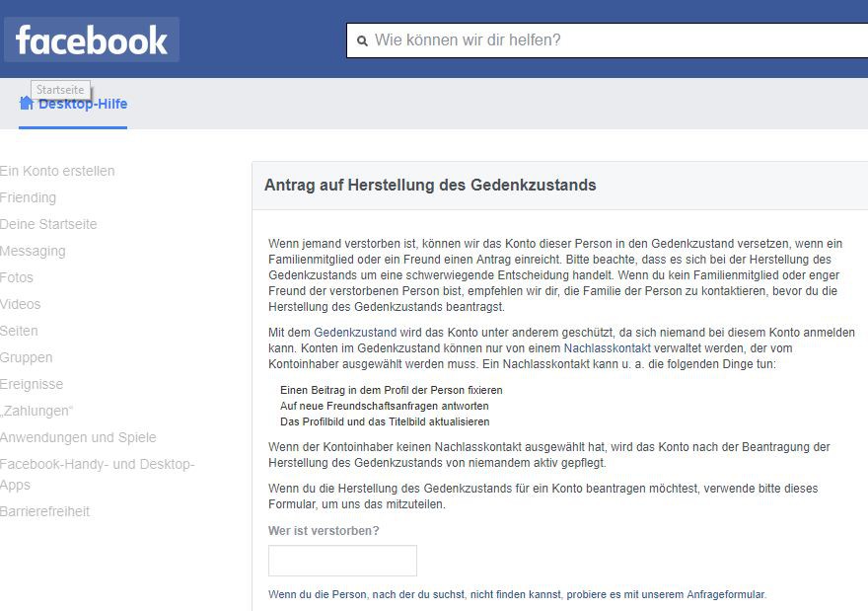
Task: Open "Ein Konto erstellen" in sidebar
Action: [57, 171]
